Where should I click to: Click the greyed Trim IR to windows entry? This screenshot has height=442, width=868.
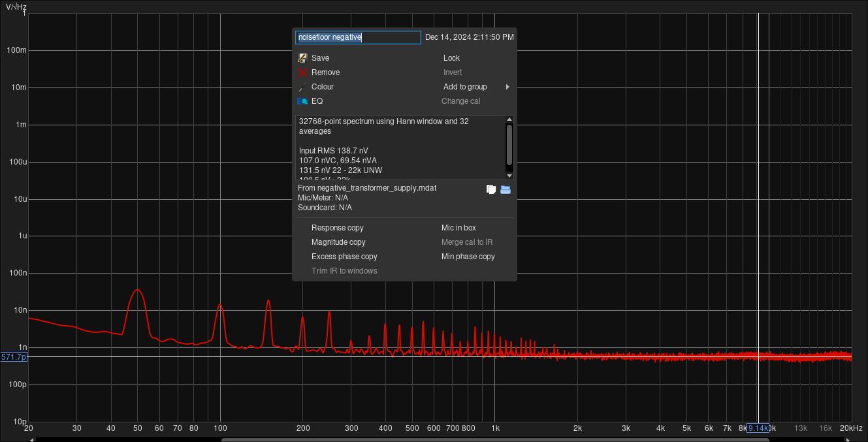coord(344,271)
